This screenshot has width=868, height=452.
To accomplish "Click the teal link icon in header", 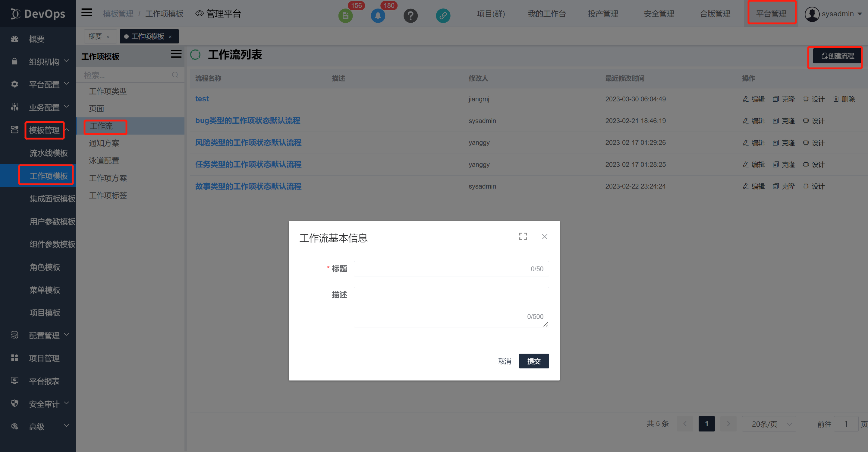I will click(443, 15).
